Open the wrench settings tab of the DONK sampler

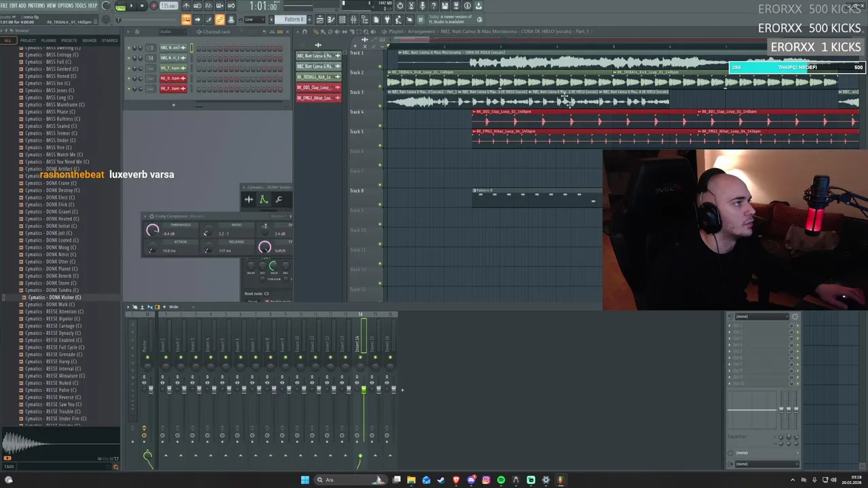279,199
